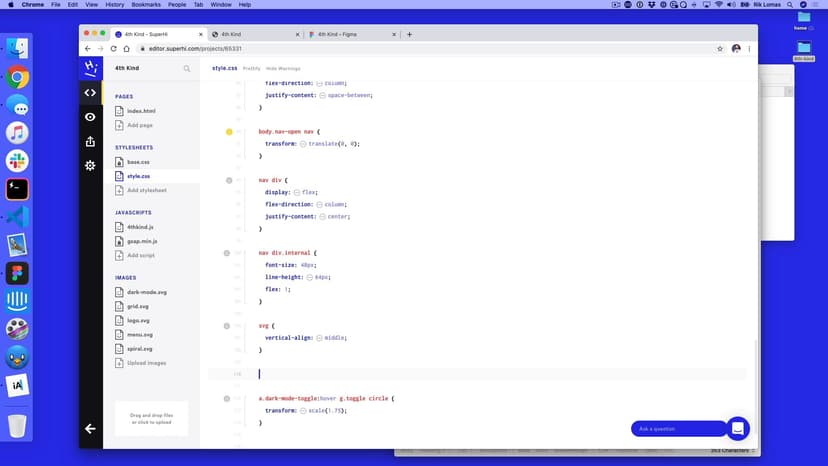Open value picker for display flex
The width and height of the screenshot is (828, 466).
coord(295,193)
